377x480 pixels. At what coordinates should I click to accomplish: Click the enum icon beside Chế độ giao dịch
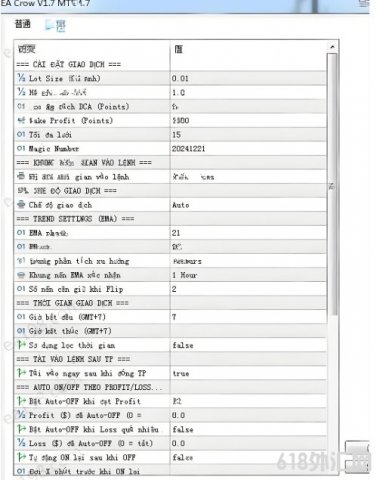click(x=21, y=205)
